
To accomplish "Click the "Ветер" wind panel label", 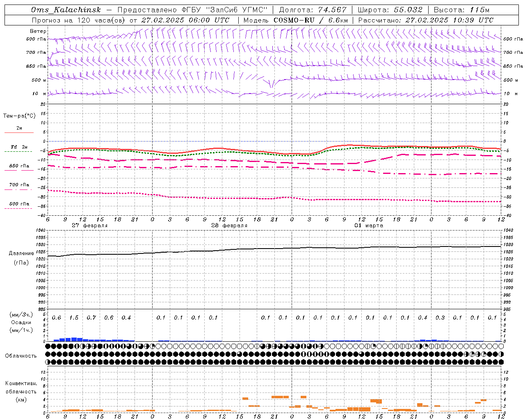I will 38,31.
